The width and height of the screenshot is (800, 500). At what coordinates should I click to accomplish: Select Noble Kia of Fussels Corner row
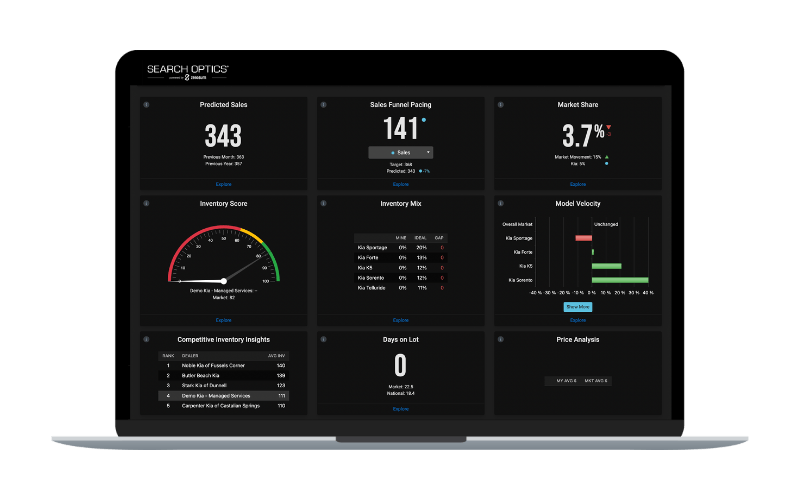[x=223, y=365]
